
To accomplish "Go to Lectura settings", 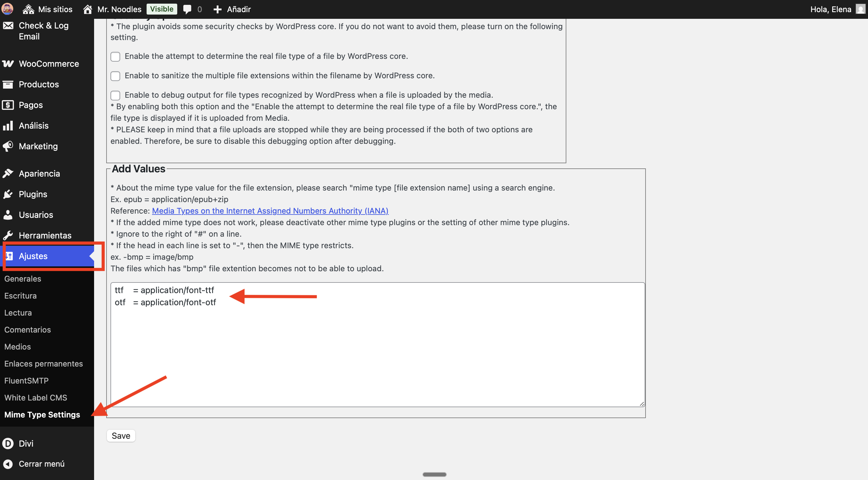I will (18, 313).
